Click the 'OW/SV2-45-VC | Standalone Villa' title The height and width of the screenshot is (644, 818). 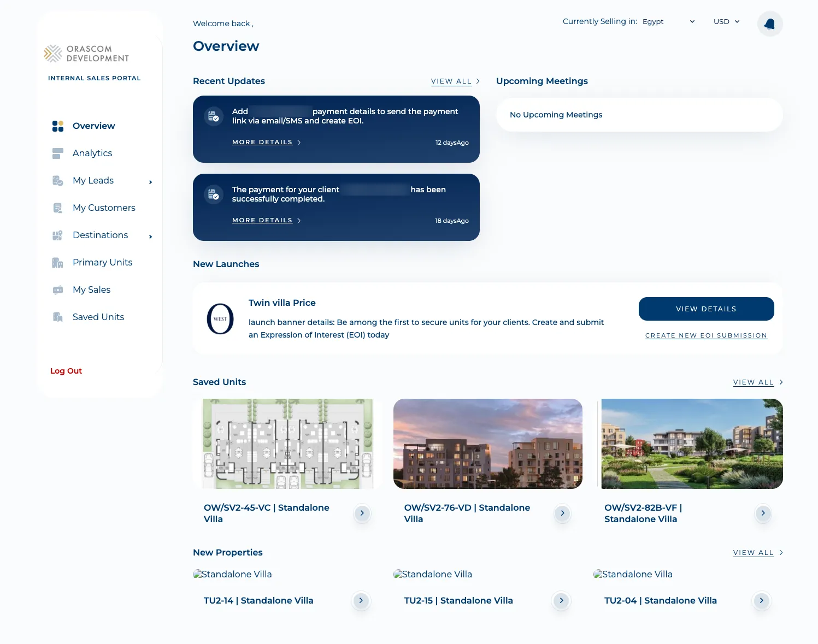[267, 513]
